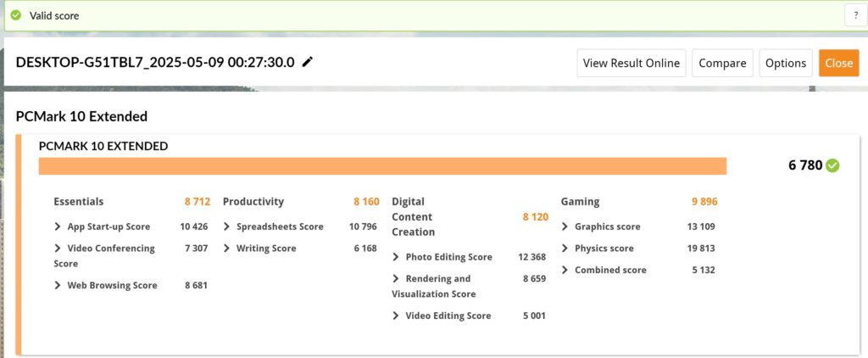Click the Valid score label text

pyautogui.click(x=54, y=15)
